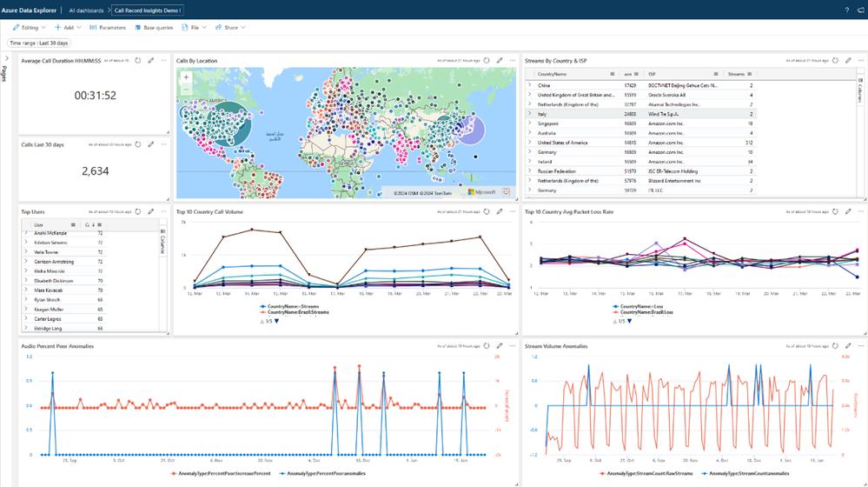
Task: Expand the China row in streams table
Action: pyautogui.click(x=530, y=85)
